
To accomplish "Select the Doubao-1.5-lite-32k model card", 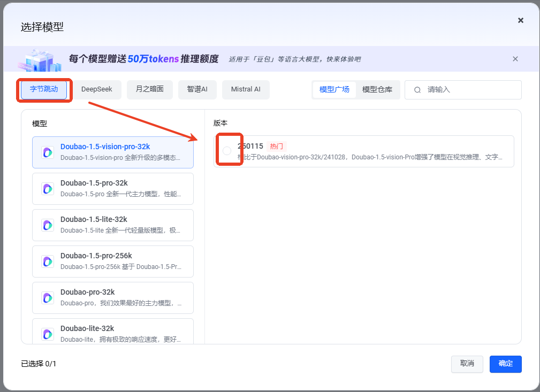I will pyautogui.click(x=113, y=225).
